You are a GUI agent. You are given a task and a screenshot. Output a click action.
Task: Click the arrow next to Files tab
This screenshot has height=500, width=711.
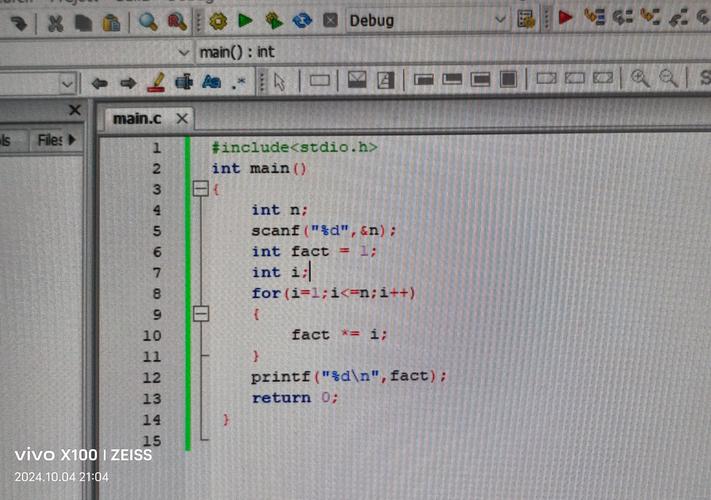click(x=72, y=140)
